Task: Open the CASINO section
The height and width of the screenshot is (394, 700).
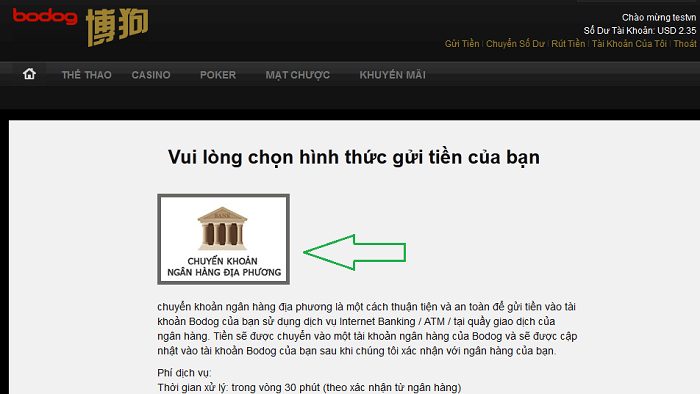Action: click(x=151, y=75)
